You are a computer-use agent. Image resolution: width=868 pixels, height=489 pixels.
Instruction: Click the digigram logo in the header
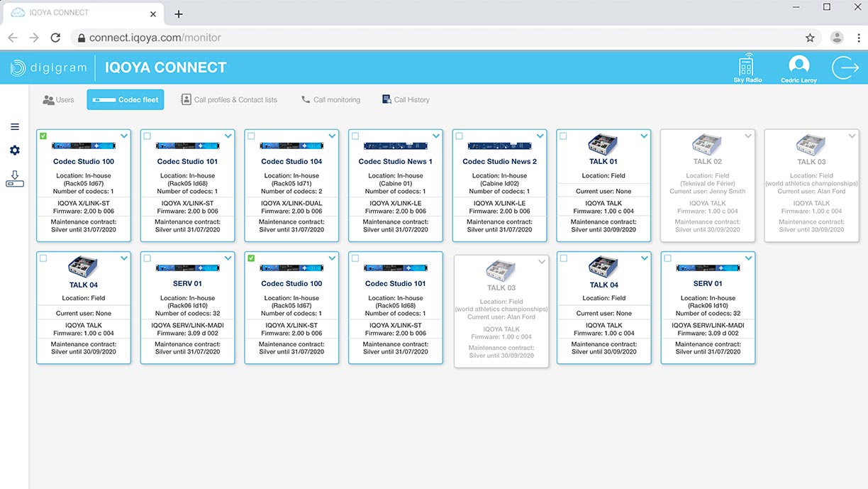pos(48,68)
